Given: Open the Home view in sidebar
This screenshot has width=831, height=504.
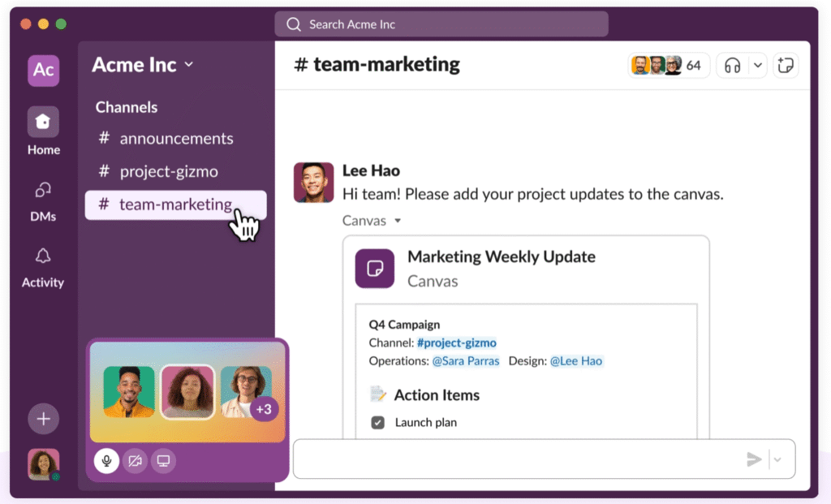Looking at the screenshot, I should tap(43, 123).
